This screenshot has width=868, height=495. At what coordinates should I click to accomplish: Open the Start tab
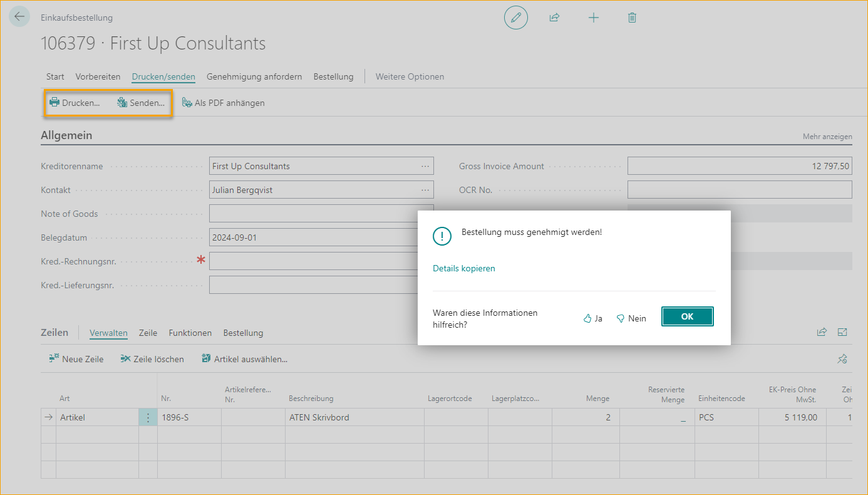point(55,76)
